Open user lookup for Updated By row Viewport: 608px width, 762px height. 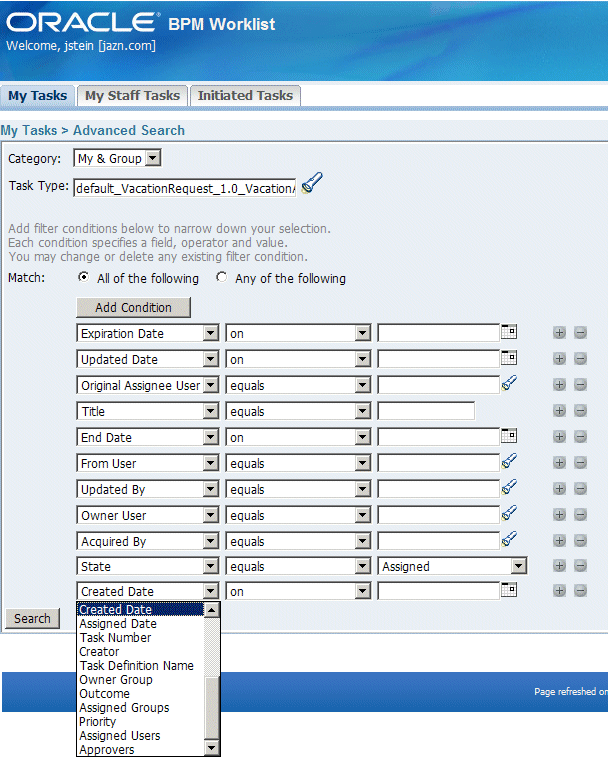tap(509, 487)
